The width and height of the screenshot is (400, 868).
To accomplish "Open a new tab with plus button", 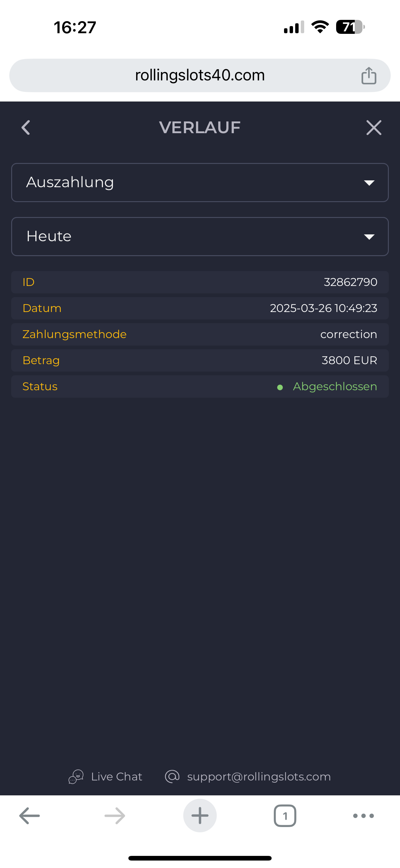I will 200,816.
